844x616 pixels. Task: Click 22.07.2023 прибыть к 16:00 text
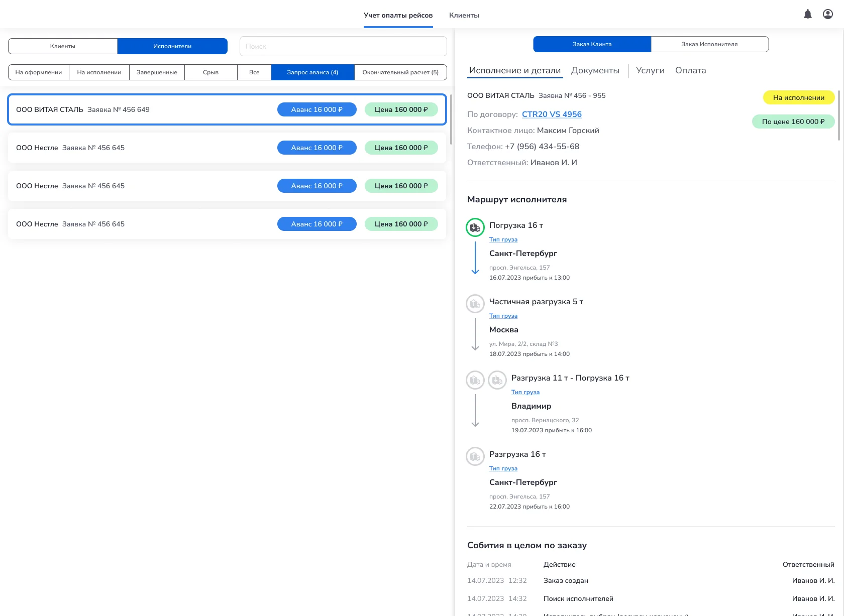pyautogui.click(x=530, y=507)
